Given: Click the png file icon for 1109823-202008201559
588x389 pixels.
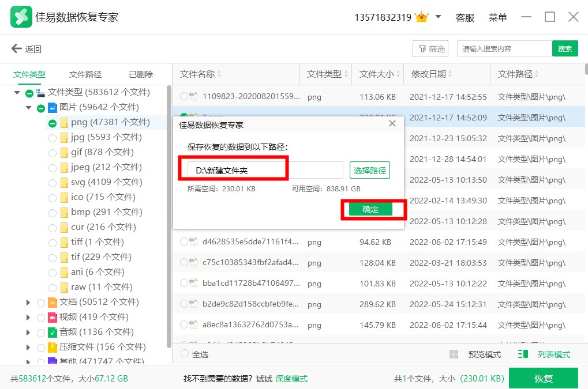Looking at the screenshot, I should click(x=193, y=96).
